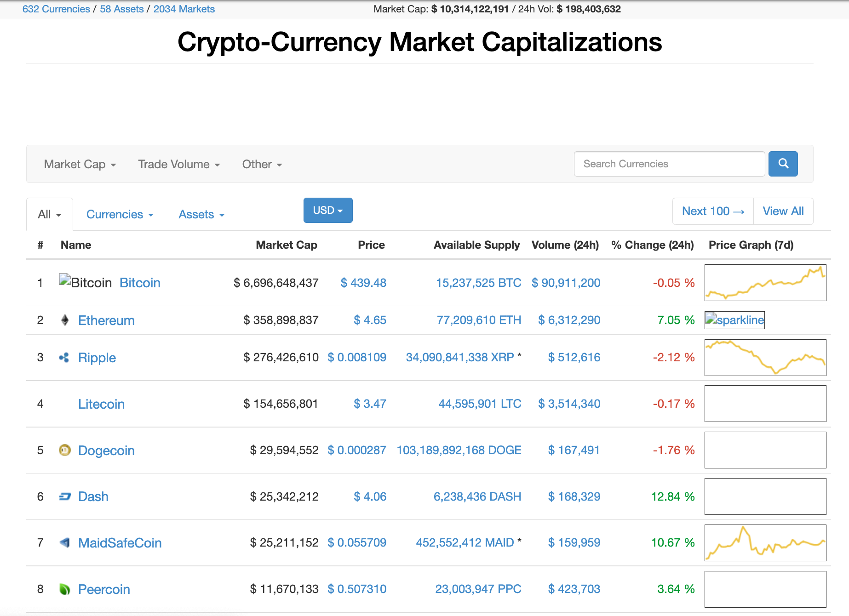Open the USD currency selector

(328, 210)
